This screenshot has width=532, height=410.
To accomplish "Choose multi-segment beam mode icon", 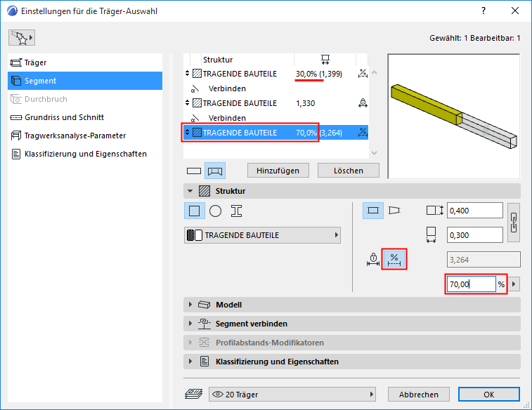I will point(215,171).
